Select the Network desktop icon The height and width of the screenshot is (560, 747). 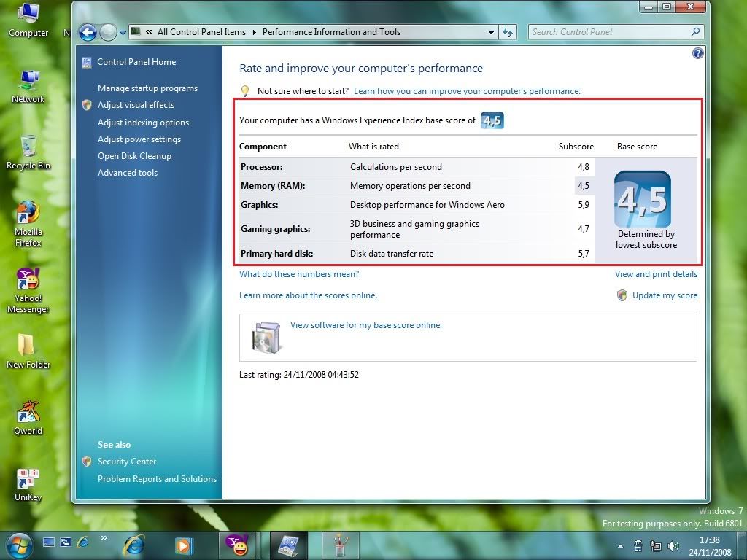point(28,87)
